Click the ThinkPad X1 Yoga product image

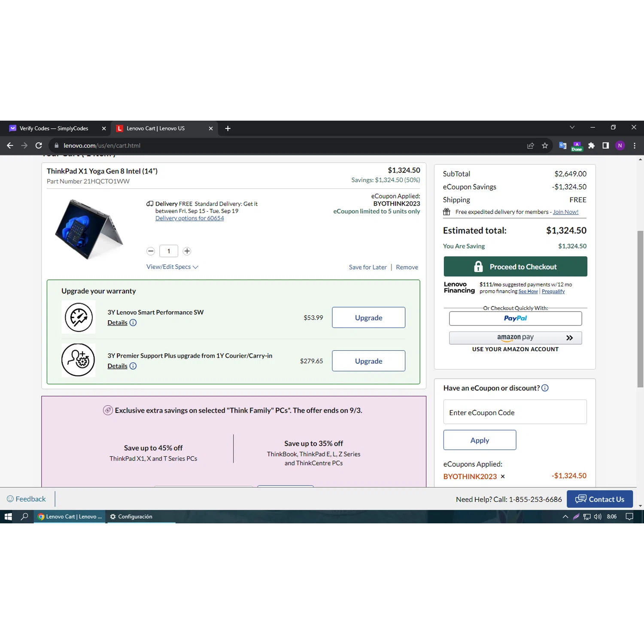click(x=89, y=229)
